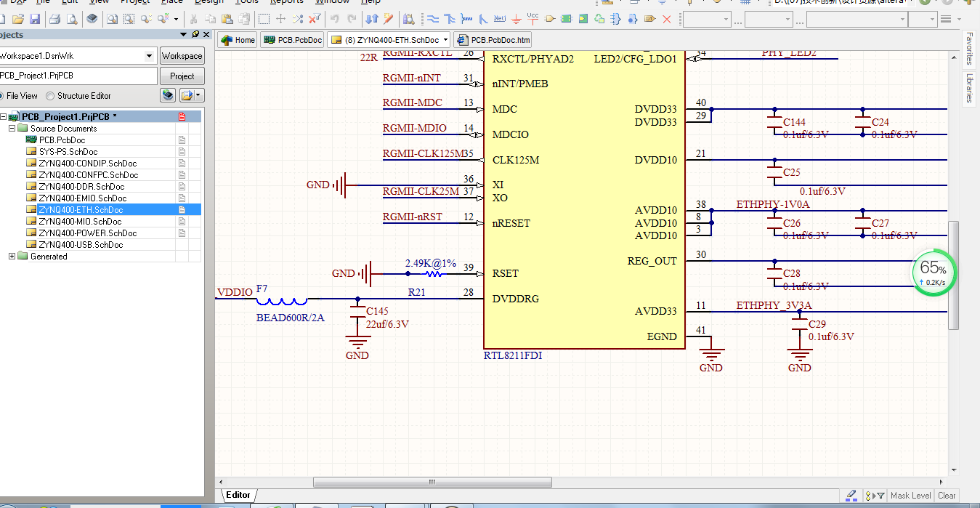The height and width of the screenshot is (508, 980).
Task: Place a GND power port
Action: tap(516, 20)
